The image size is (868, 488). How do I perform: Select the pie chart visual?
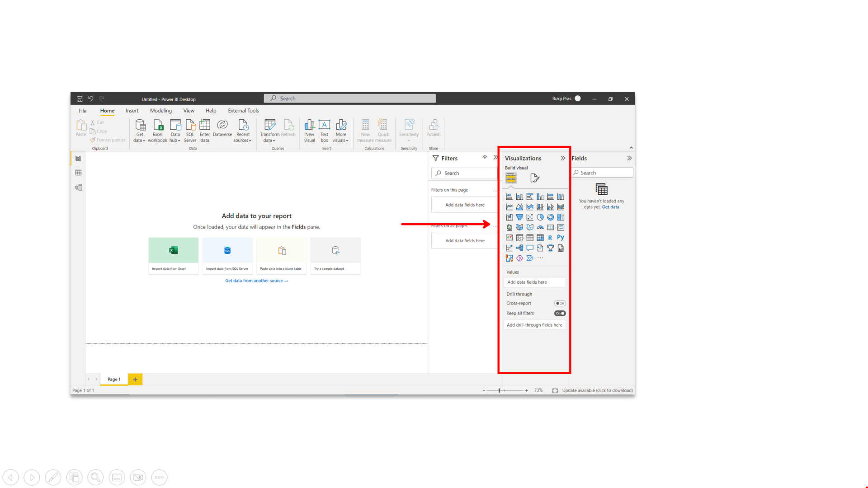(540, 217)
